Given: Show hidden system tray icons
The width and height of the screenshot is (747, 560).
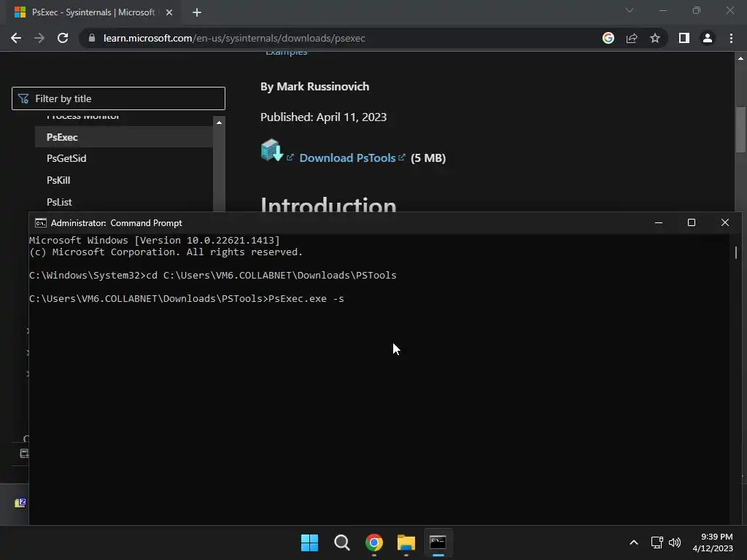Looking at the screenshot, I should coord(634,542).
